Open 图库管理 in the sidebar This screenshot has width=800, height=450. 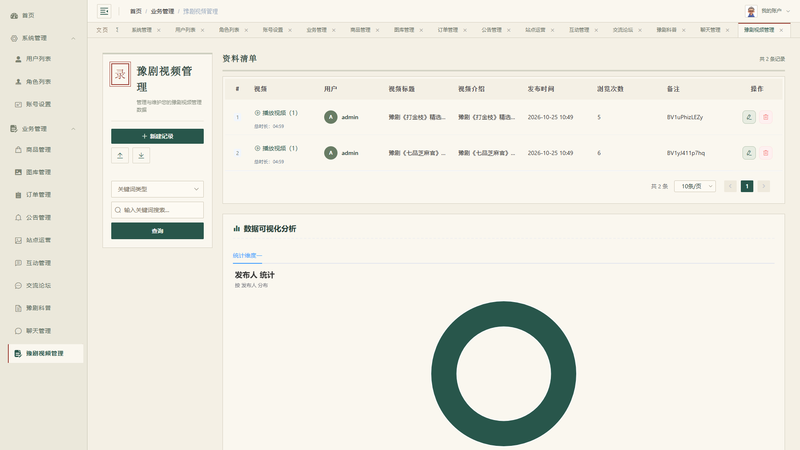pyautogui.click(x=34, y=172)
